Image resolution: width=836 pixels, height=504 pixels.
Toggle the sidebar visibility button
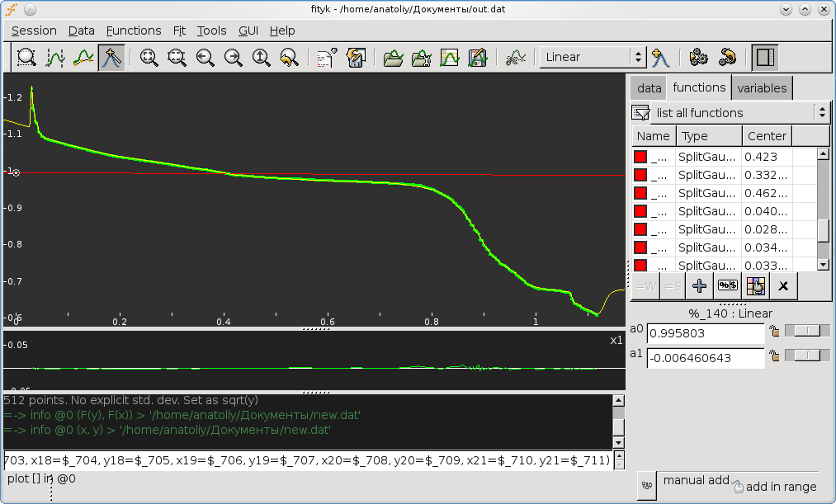tap(765, 57)
